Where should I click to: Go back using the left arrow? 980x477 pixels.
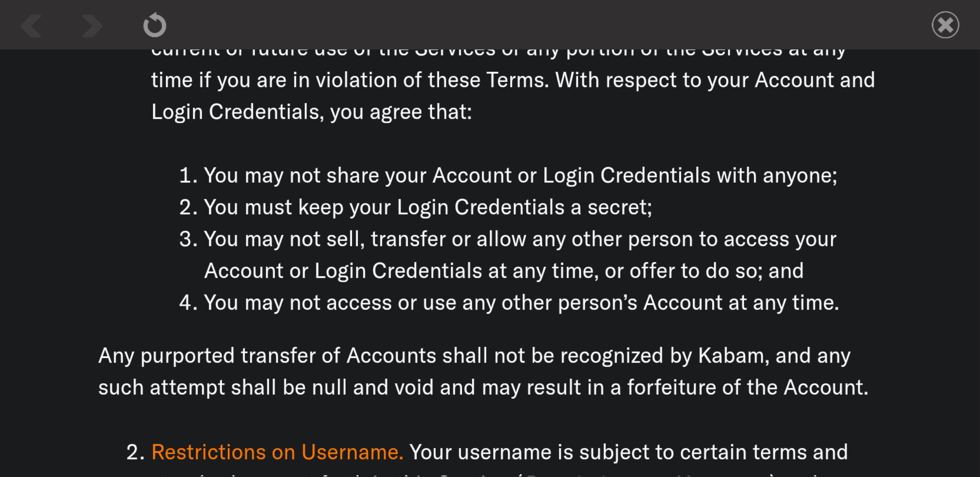click(x=32, y=25)
